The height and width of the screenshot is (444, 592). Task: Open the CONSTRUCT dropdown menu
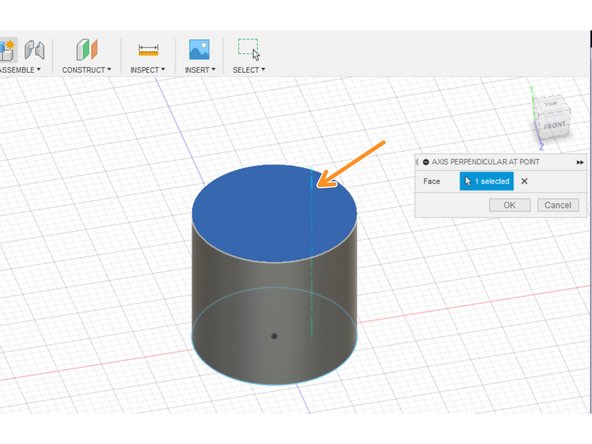[x=86, y=70]
